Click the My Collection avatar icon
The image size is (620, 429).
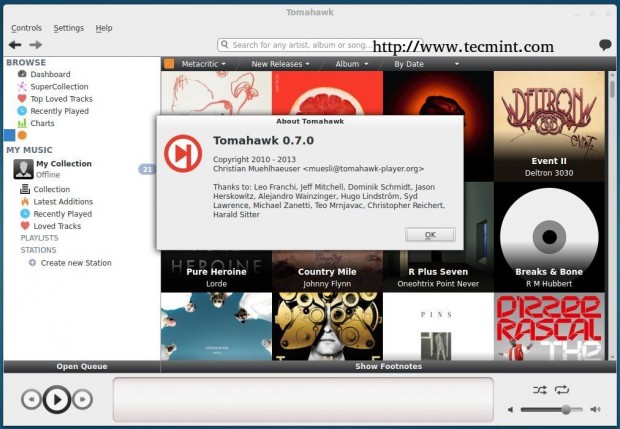(x=23, y=169)
